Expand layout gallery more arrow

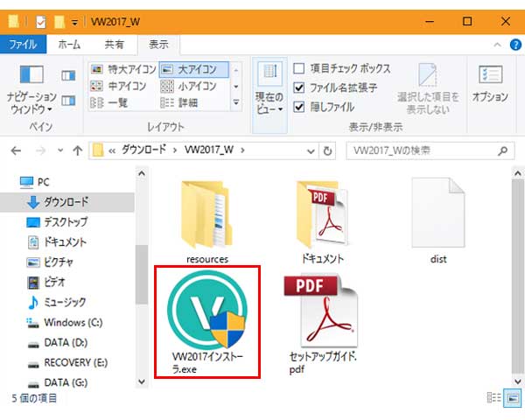click(235, 102)
